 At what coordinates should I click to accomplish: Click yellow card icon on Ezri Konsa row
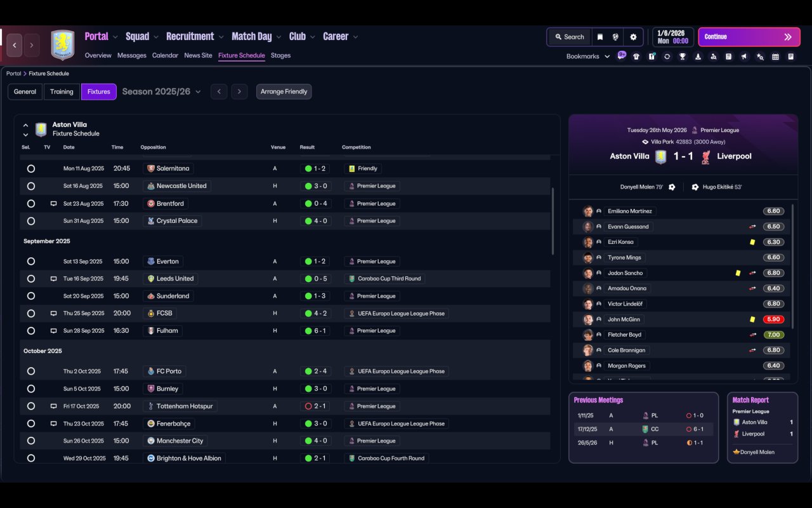point(752,242)
